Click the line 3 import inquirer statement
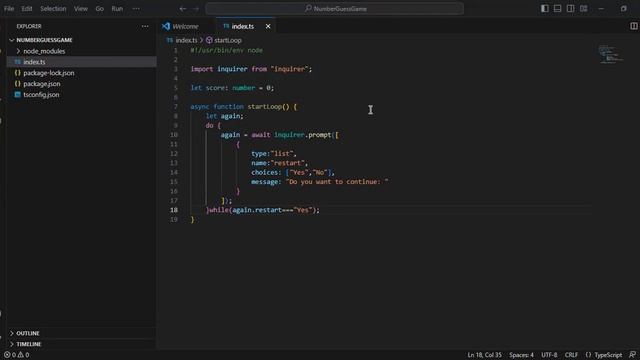The width and height of the screenshot is (640, 360). 251,69
